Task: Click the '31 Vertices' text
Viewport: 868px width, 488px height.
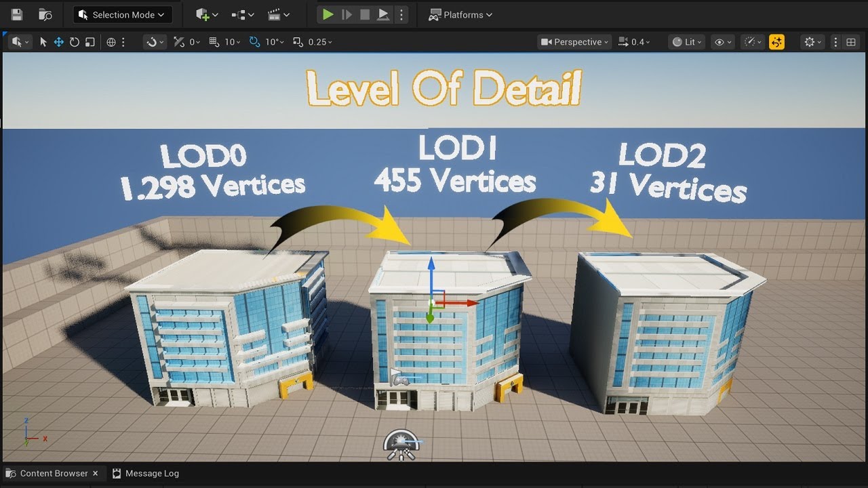Action: pos(668,186)
